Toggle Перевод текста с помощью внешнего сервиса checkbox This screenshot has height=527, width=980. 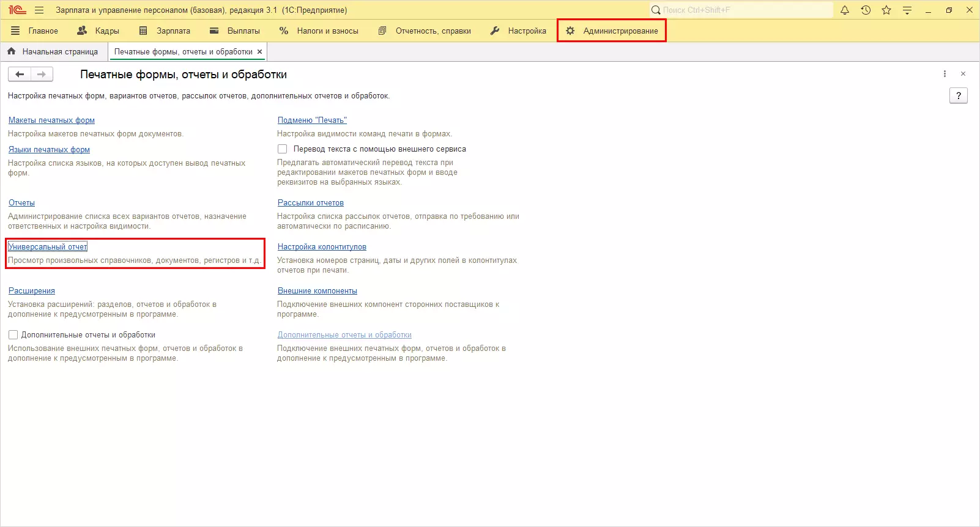(282, 149)
